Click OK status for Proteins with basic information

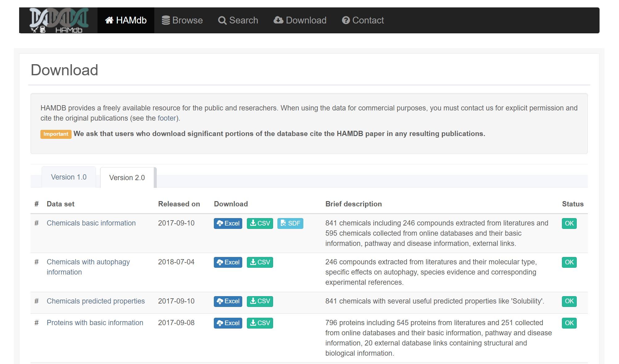[x=569, y=323]
